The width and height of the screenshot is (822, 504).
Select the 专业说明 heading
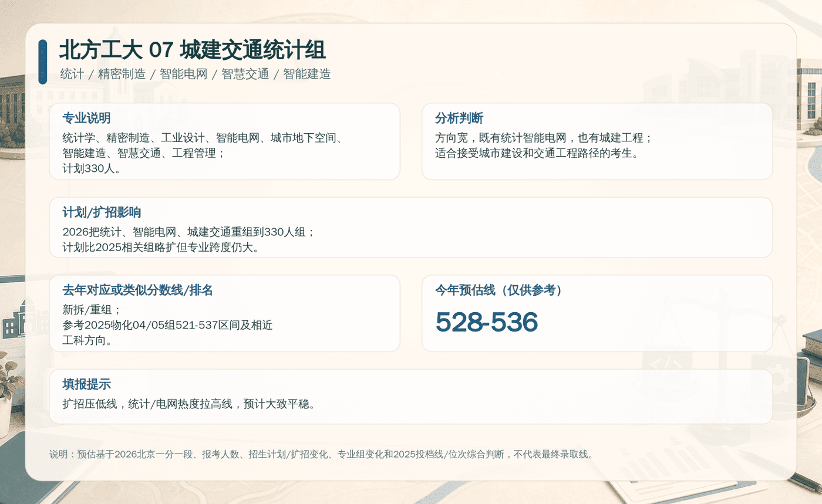pyautogui.click(x=87, y=118)
